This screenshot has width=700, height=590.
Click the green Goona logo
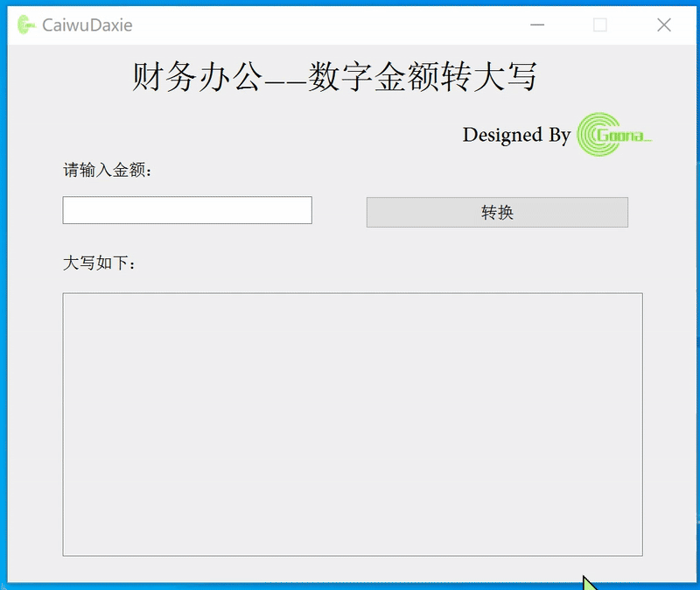point(614,135)
